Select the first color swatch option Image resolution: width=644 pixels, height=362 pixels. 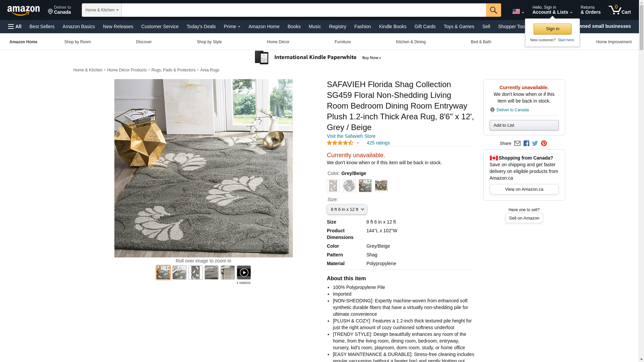coord(333,186)
